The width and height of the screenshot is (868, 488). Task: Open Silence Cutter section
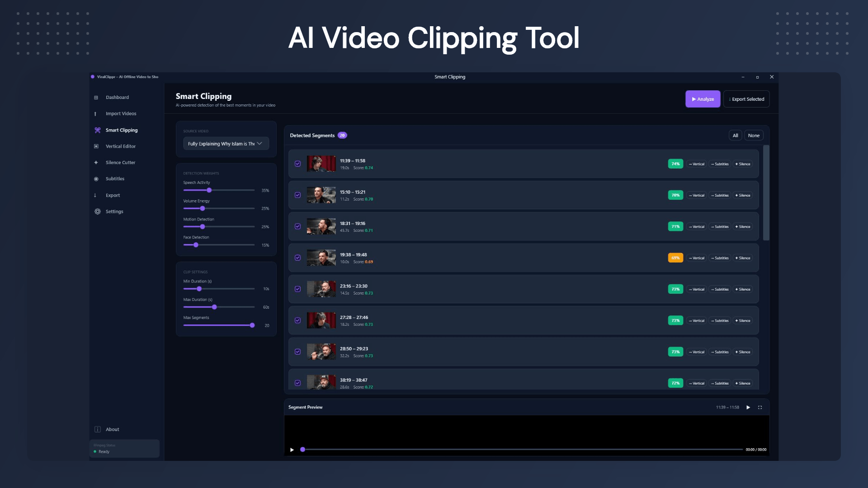(x=120, y=163)
